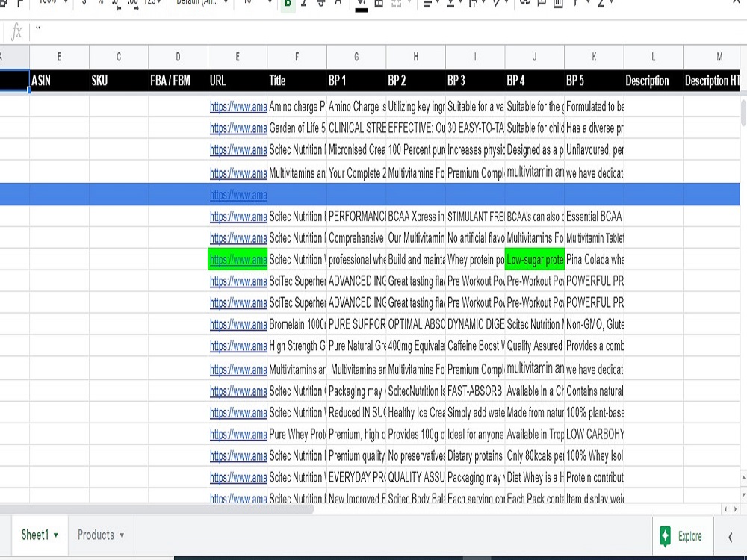Select the 'LOW CARBOHY' cell
The height and width of the screenshot is (560, 747).
594,435
